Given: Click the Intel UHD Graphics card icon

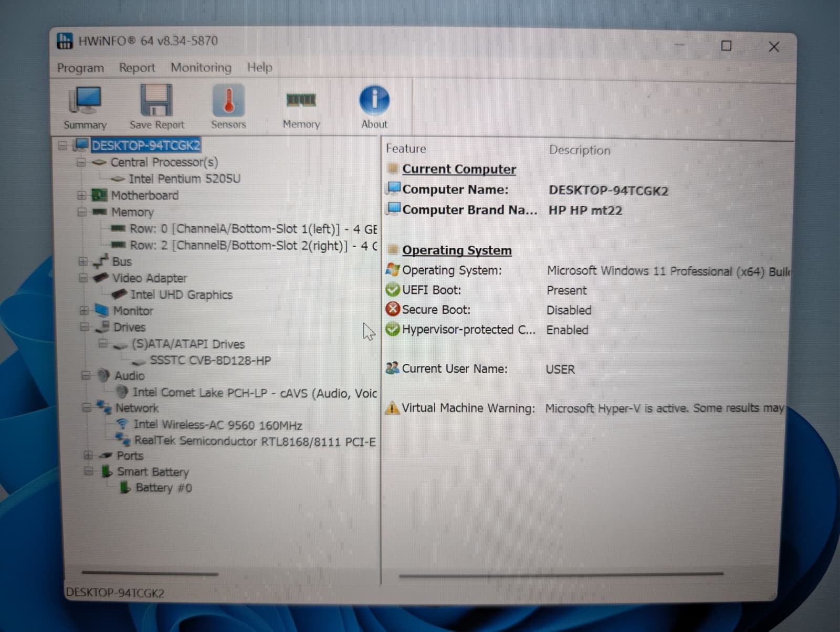Looking at the screenshot, I should pyautogui.click(x=119, y=294).
